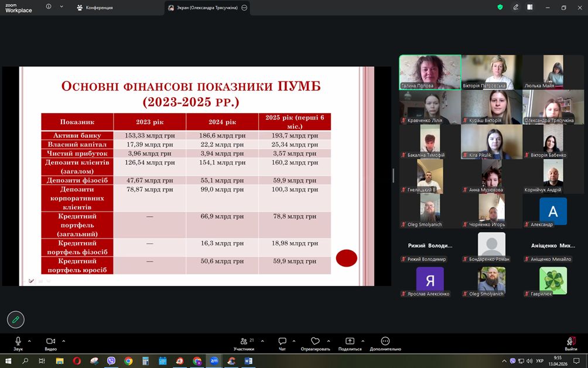
Task: Toggle the microphone (Звук) mute
Action: pos(18,342)
